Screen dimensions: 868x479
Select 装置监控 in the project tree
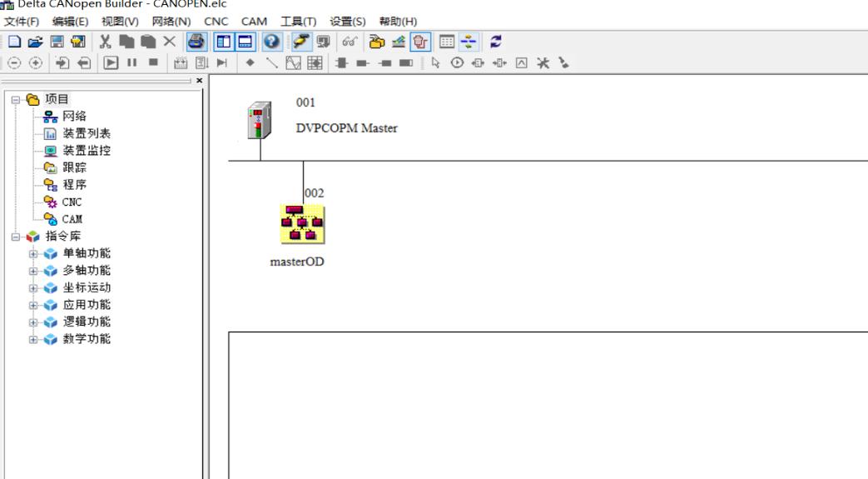click(x=87, y=151)
